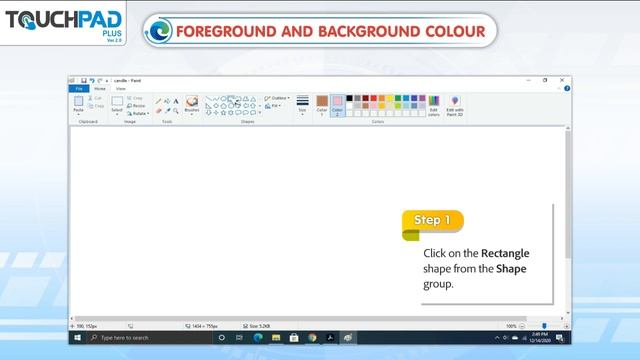The height and width of the screenshot is (360, 640).
Task: Open the Rotate dropdown
Action: 138,113
